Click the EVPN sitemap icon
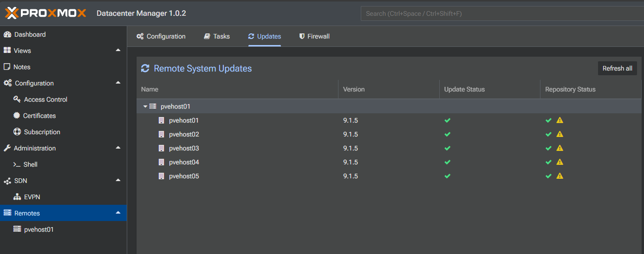 [x=17, y=197]
